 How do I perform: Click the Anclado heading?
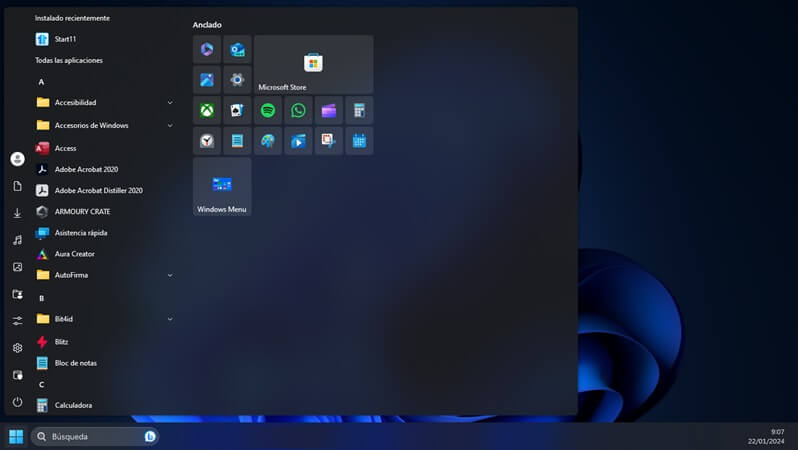207,24
